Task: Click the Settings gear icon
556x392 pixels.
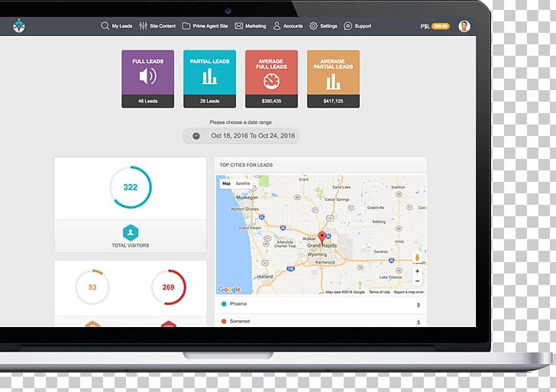Action: (313, 26)
